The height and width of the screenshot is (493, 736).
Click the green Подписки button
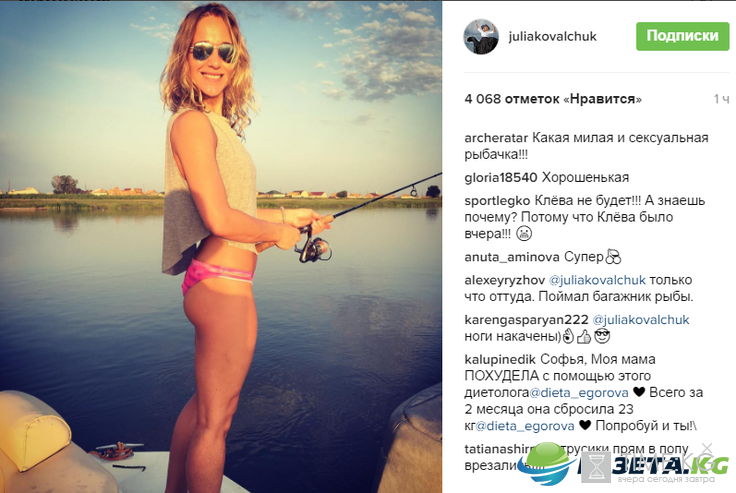(682, 36)
